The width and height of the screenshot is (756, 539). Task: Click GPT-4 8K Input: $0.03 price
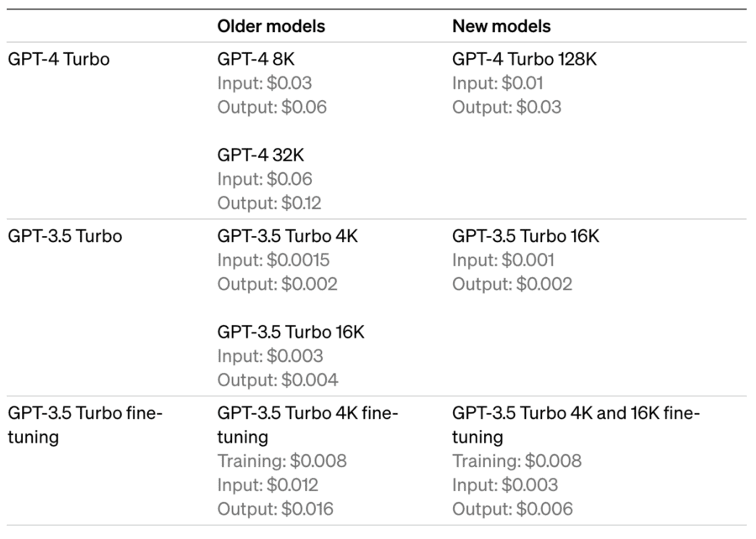coord(265,83)
